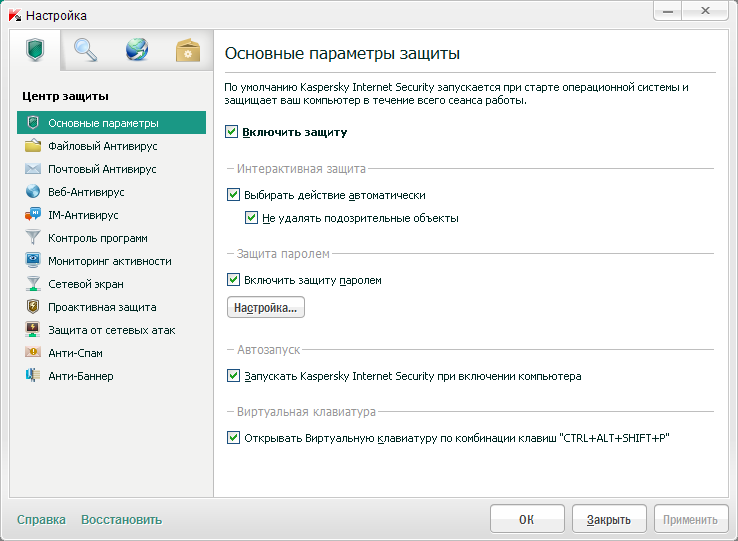Toggle Выбирать действие автоматически checkbox
The height and width of the screenshot is (541, 738).
(x=233, y=194)
